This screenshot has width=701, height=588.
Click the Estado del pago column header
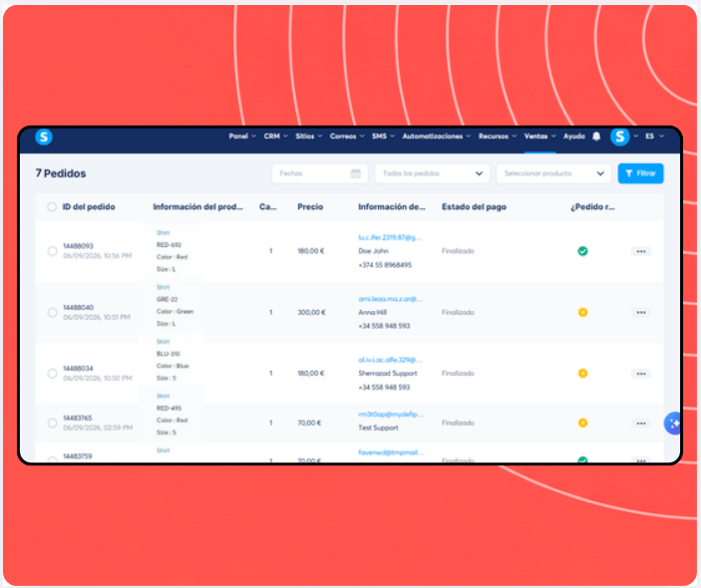pyautogui.click(x=474, y=207)
